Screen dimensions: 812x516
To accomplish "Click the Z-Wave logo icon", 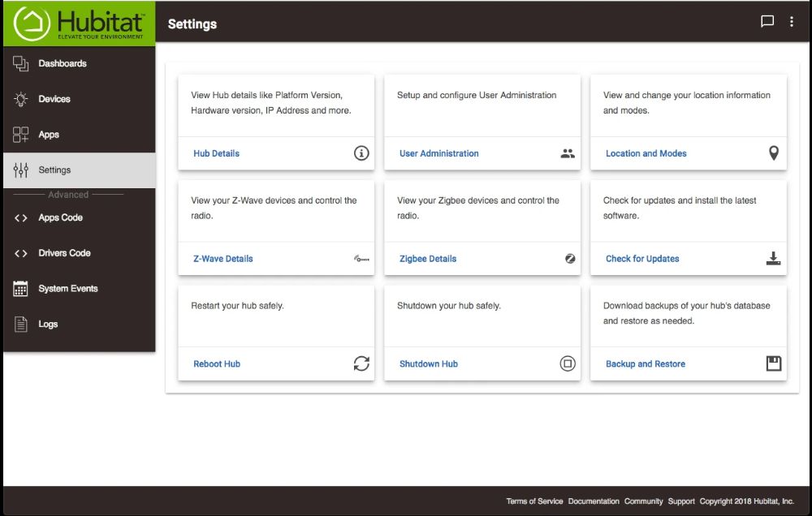I will 361,259.
